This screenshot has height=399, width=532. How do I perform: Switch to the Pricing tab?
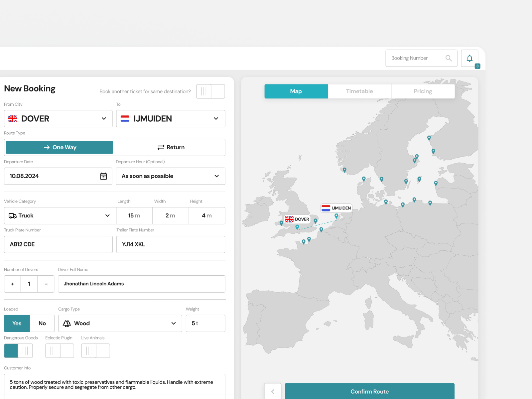point(423,91)
